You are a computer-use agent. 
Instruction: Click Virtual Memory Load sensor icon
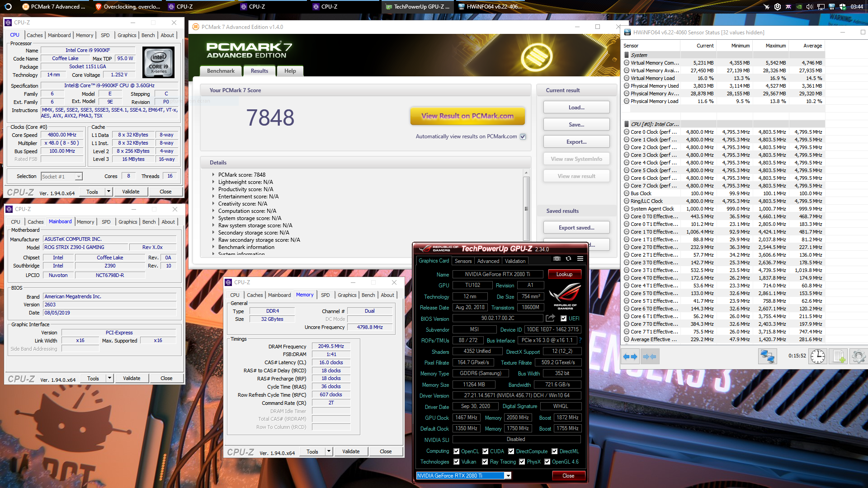click(x=627, y=78)
